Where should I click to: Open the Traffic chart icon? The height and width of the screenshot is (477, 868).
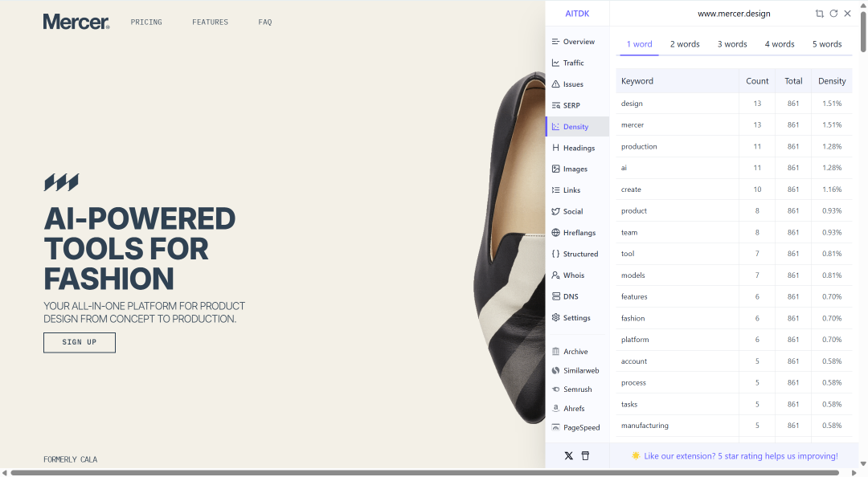tap(556, 63)
